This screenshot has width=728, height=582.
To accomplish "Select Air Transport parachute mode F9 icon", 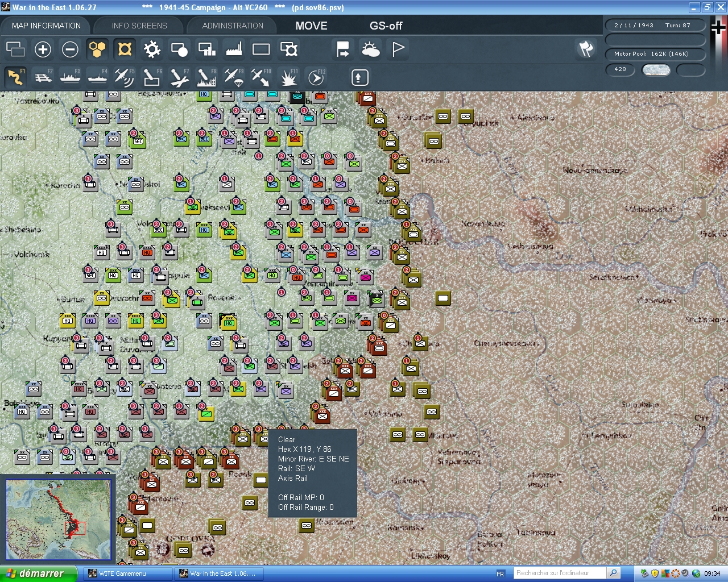I will tap(234, 77).
